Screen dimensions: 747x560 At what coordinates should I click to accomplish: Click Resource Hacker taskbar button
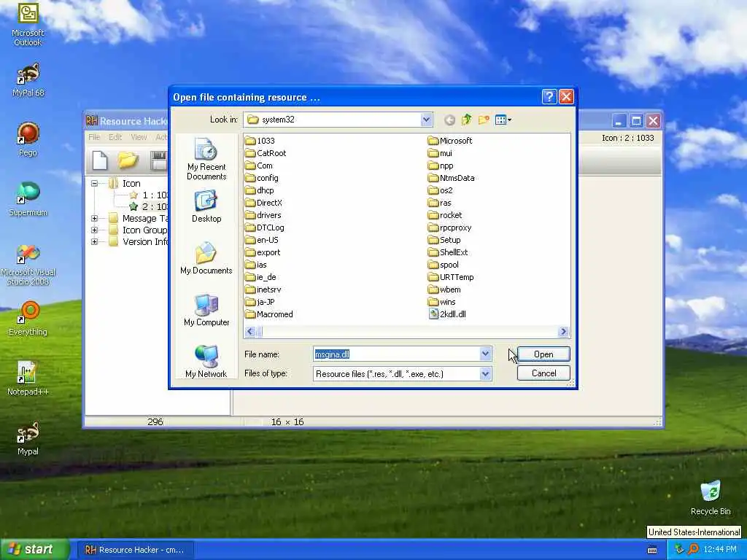[x=135, y=550]
